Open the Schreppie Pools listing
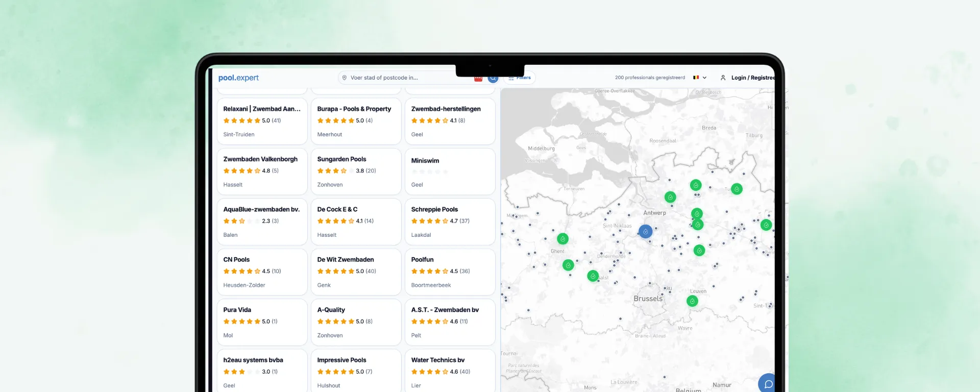The width and height of the screenshot is (980, 392). point(450,222)
